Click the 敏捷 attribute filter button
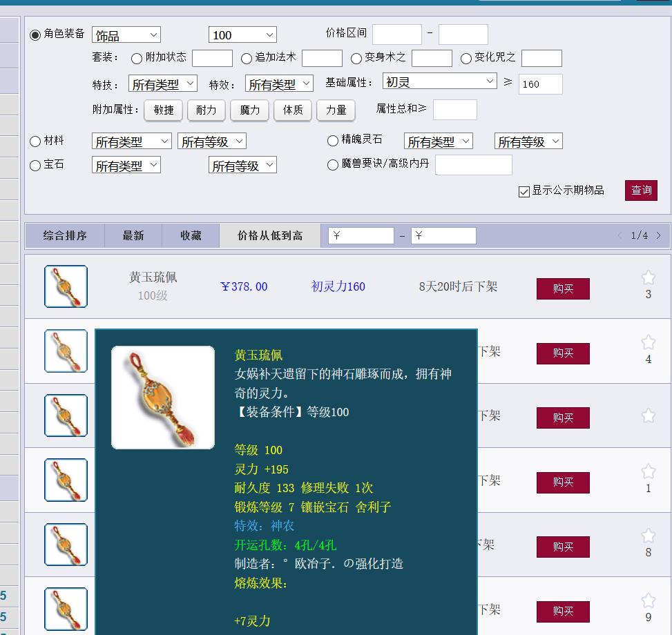 pos(163,110)
